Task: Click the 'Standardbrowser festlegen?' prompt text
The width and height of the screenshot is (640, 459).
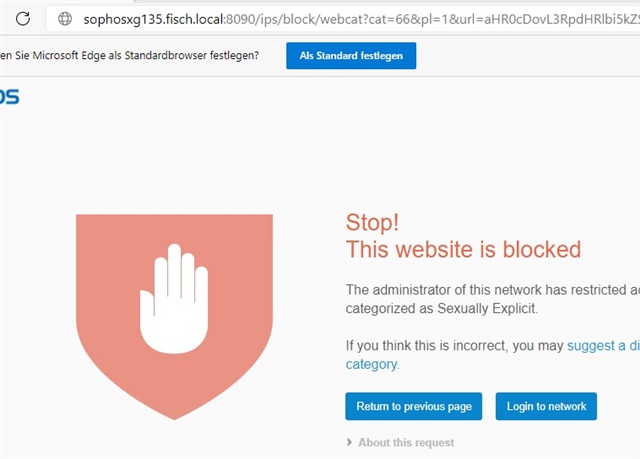Action: coord(191,55)
